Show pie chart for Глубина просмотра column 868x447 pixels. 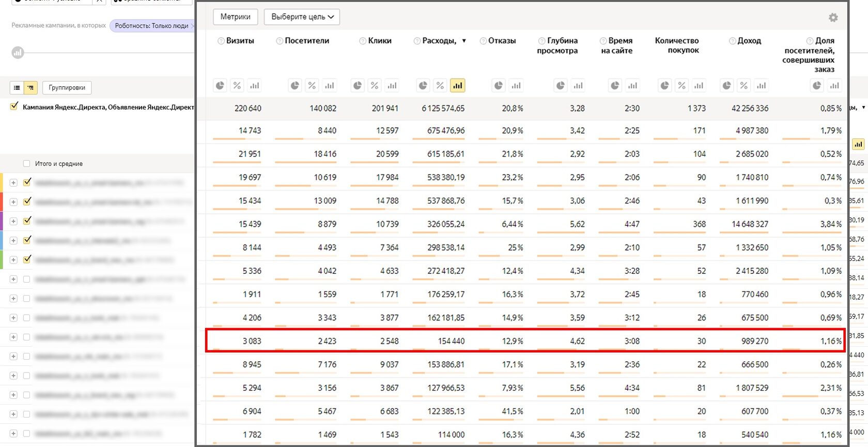561,86
